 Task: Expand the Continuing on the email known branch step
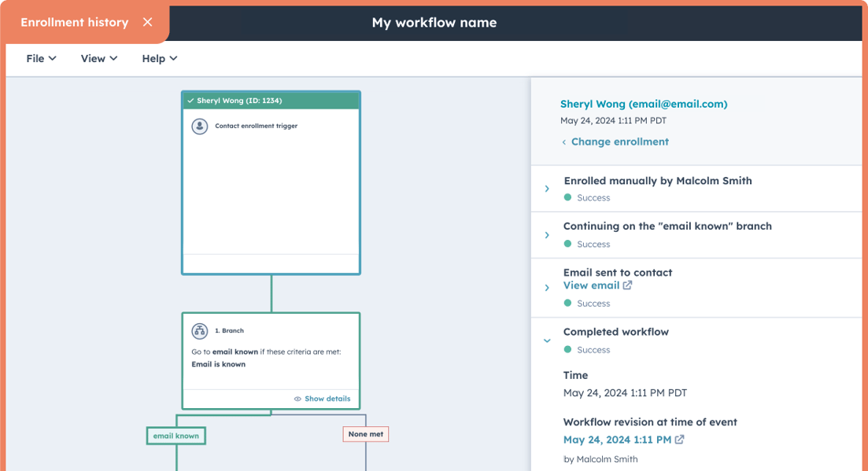[547, 234]
